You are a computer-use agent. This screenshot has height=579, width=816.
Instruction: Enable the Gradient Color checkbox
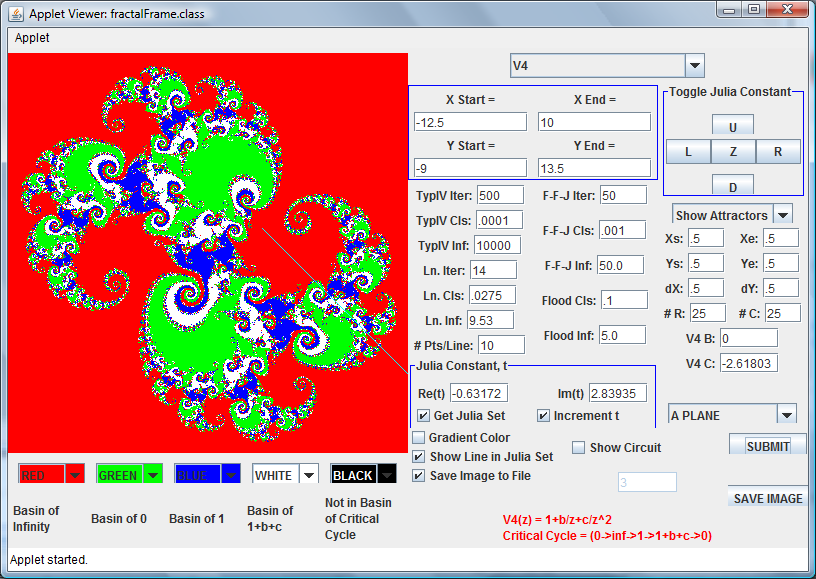(x=419, y=438)
